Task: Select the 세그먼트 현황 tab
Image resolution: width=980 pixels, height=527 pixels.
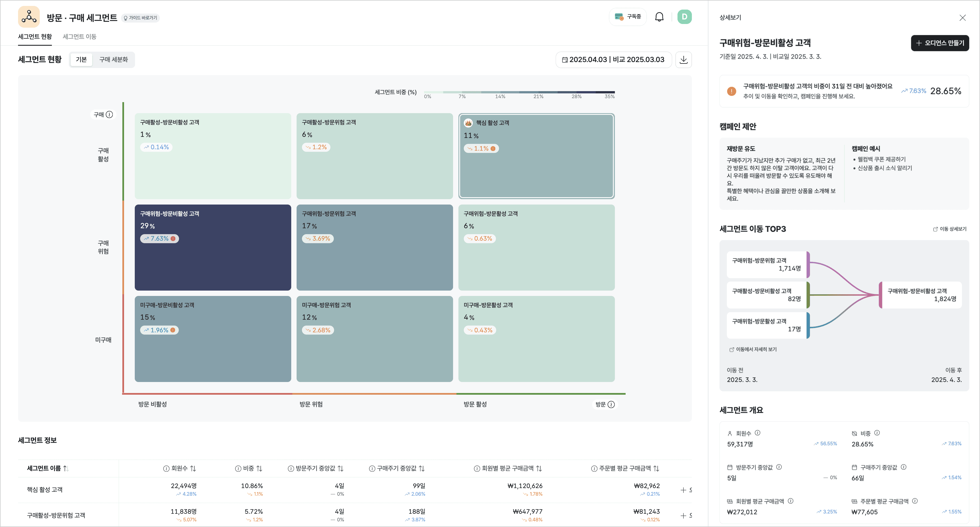Action: pos(35,37)
